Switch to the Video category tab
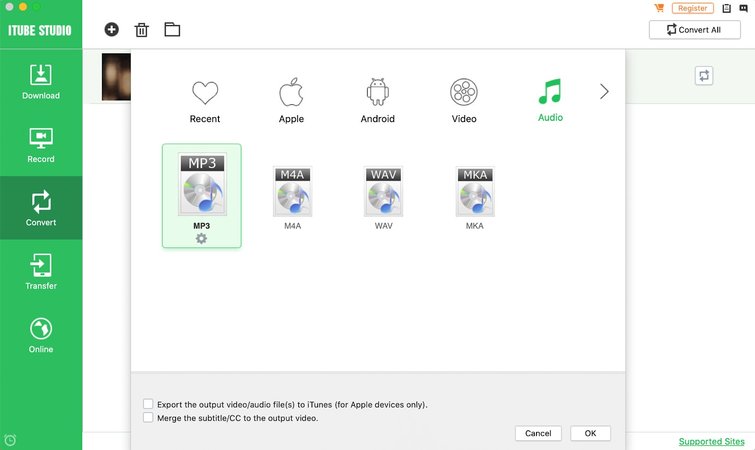This screenshot has height=450, width=755. [x=464, y=101]
